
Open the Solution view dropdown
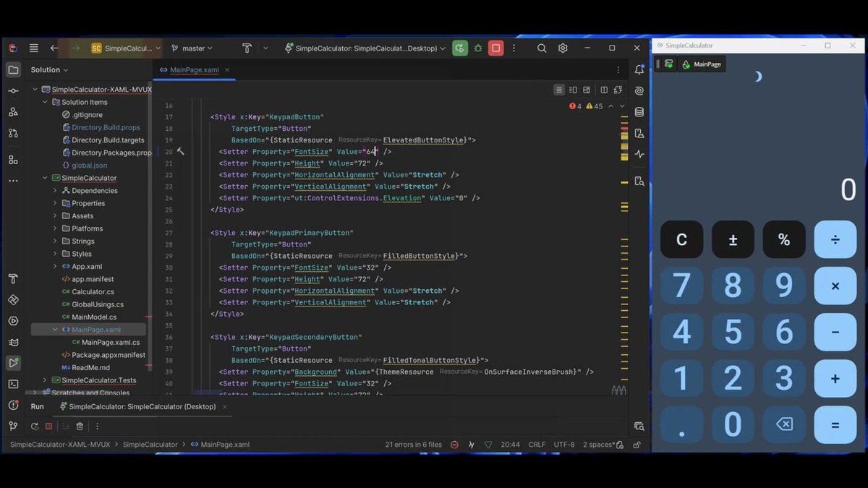point(49,70)
